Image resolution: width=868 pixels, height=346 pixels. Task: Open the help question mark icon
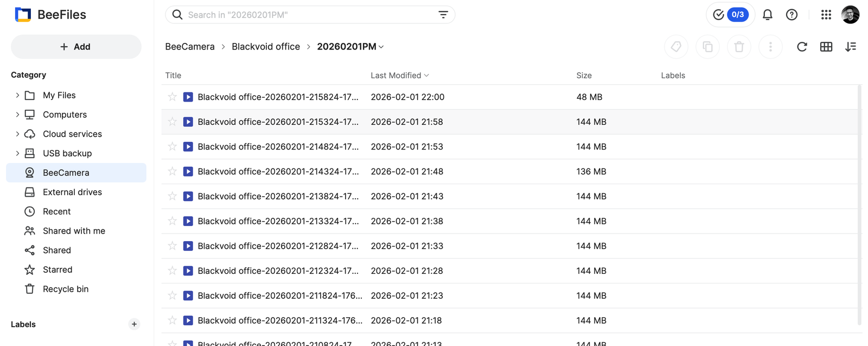[792, 15]
